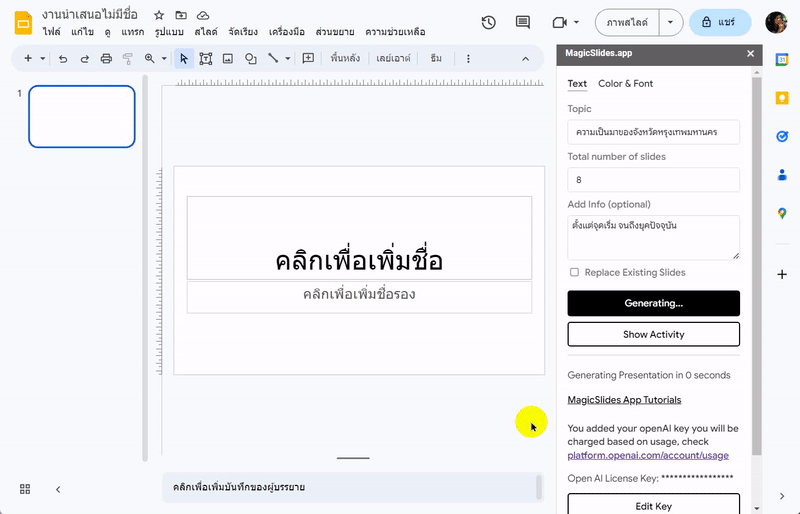Open zoom level dropdown arrow
The image size is (800, 514).
pos(164,59)
